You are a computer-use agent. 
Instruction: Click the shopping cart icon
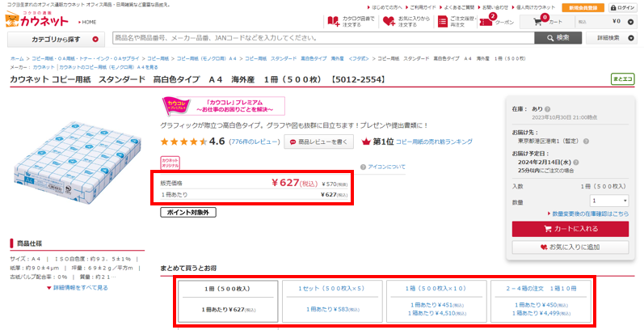coord(538,22)
